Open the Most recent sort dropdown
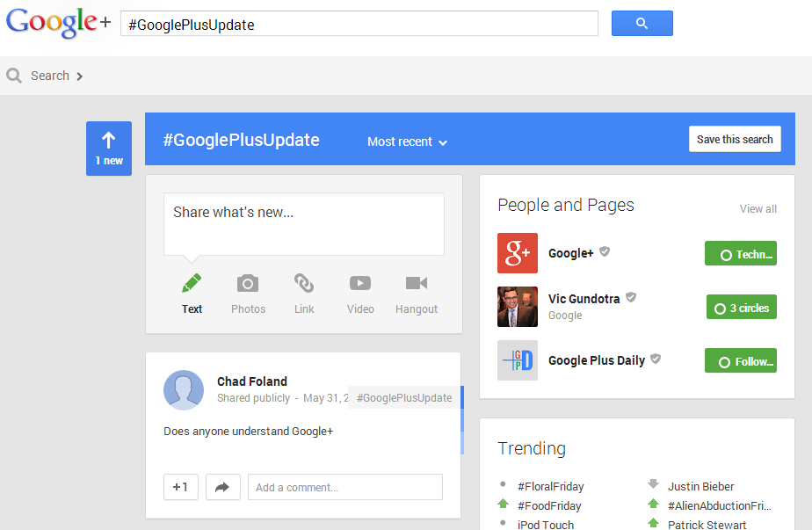 (407, 142)
